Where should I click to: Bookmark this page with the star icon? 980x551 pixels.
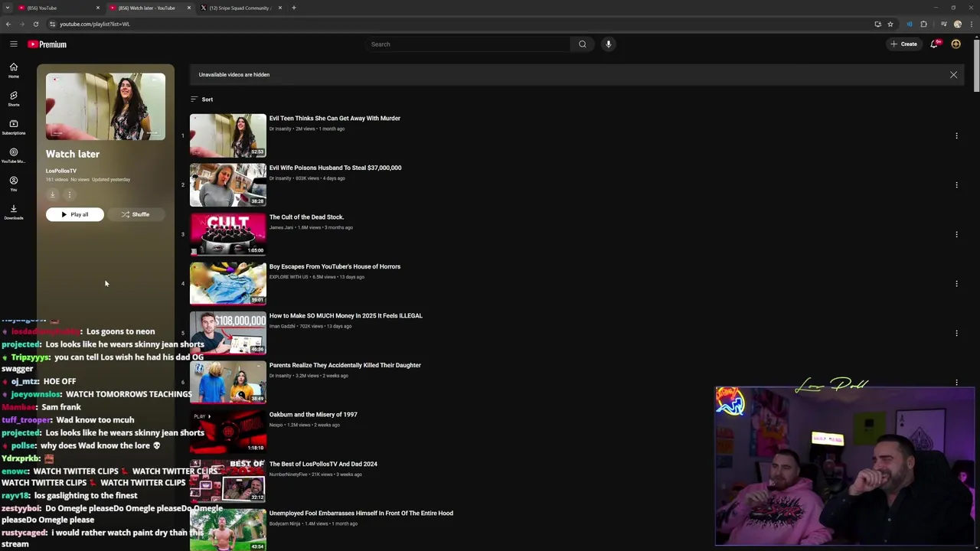click(890, 24)
